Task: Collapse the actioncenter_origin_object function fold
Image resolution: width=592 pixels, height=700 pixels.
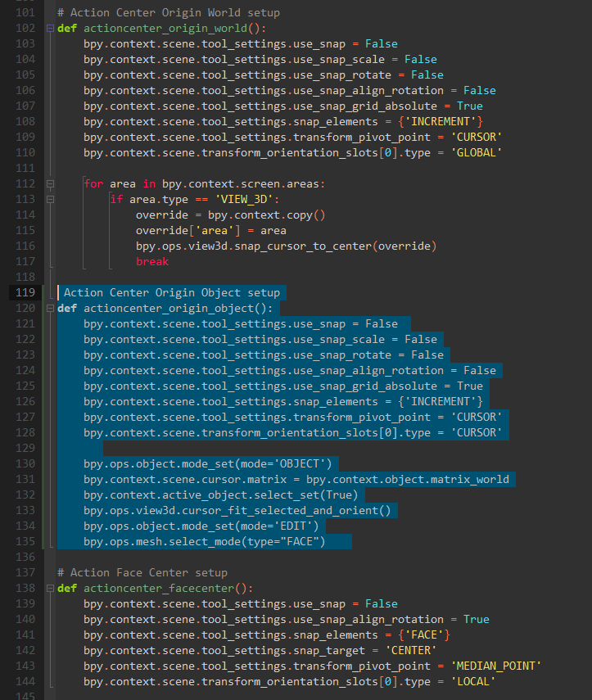Action: (x=51, y=309)
